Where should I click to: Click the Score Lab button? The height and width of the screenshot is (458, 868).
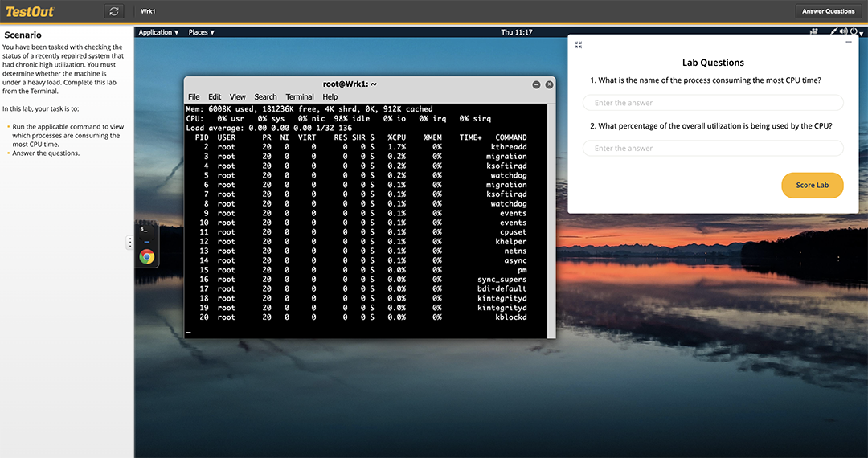pos(812,185)
